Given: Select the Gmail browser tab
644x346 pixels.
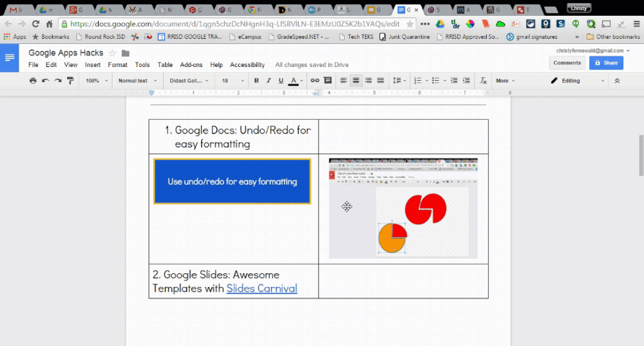Looking at the screenshot, I should [17, 10].
